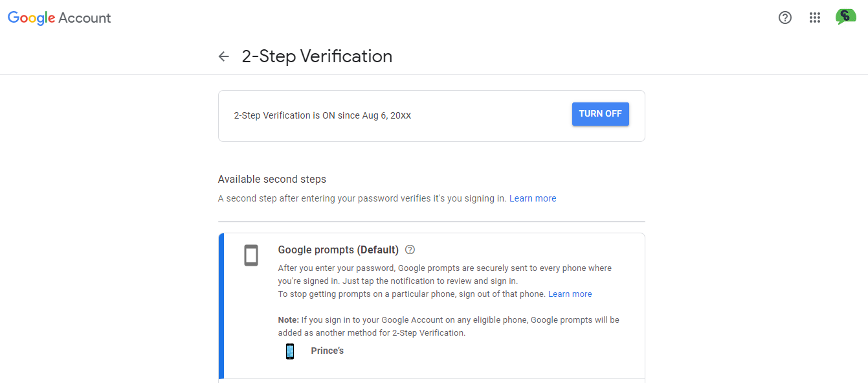Select the Prince's device name
The image size is (868, 383).
click(327, 351)
